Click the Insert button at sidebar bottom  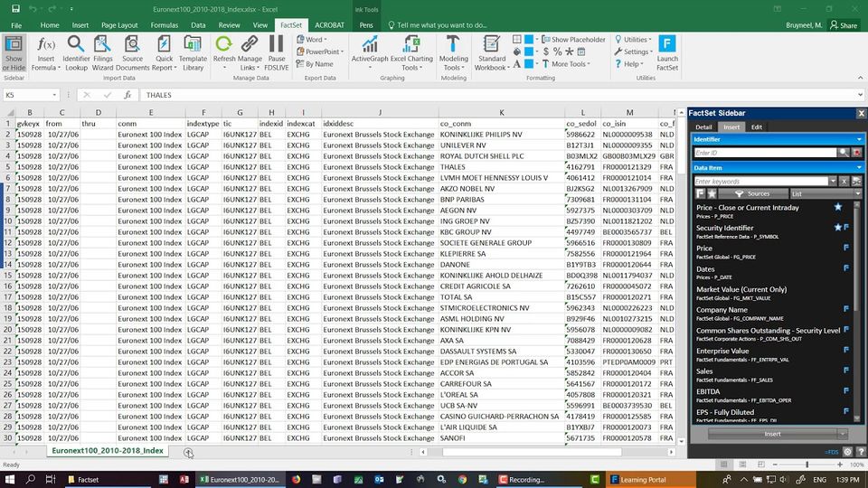[772, 434]
